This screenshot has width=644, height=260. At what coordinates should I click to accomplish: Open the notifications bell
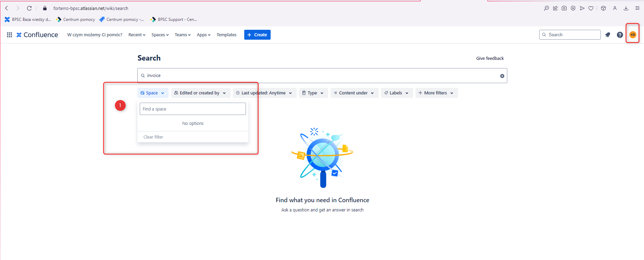pyautogui.click(x=608, y=35)
